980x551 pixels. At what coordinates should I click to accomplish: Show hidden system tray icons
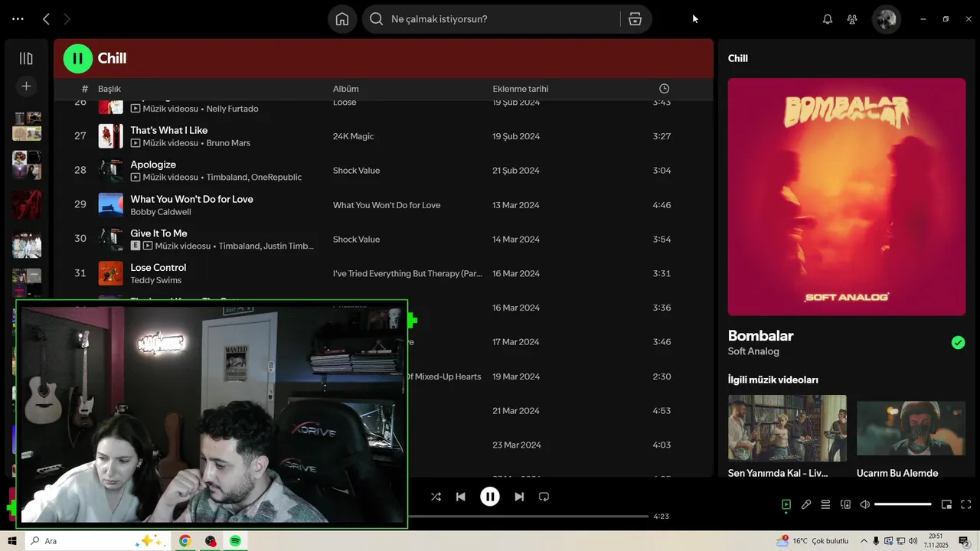point(864,541)
